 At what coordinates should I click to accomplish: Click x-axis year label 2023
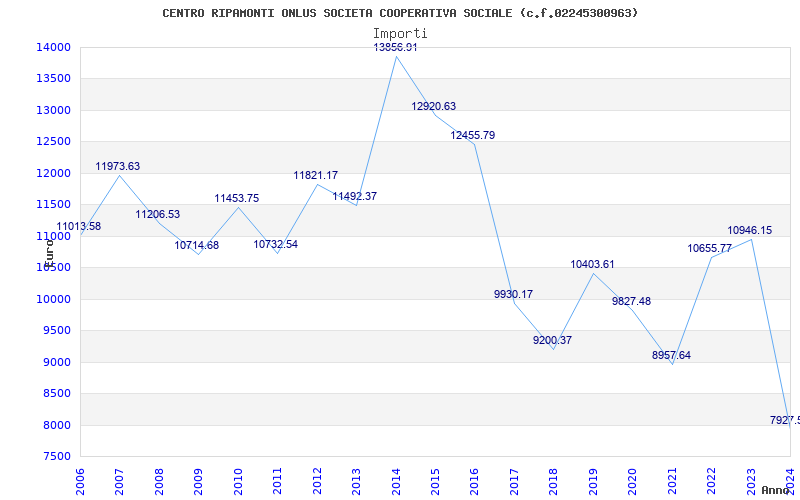[x=751, y=481]
